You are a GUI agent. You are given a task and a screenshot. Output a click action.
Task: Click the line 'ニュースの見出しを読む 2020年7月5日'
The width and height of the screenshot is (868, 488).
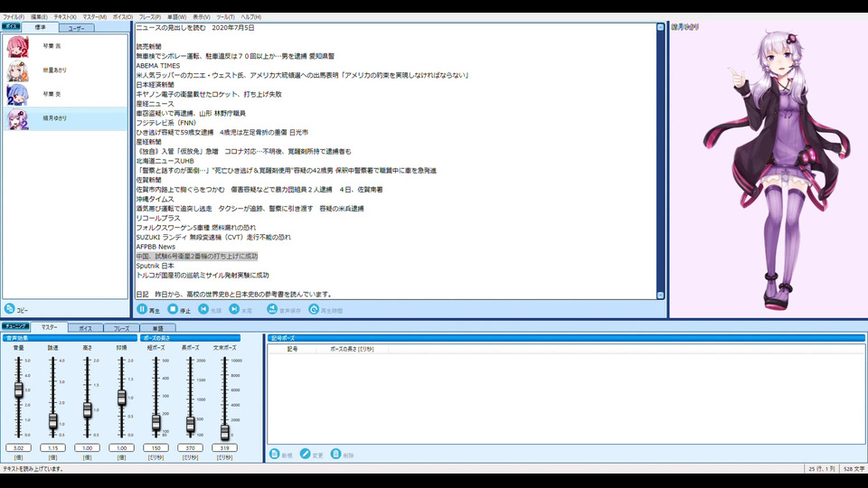195,28
